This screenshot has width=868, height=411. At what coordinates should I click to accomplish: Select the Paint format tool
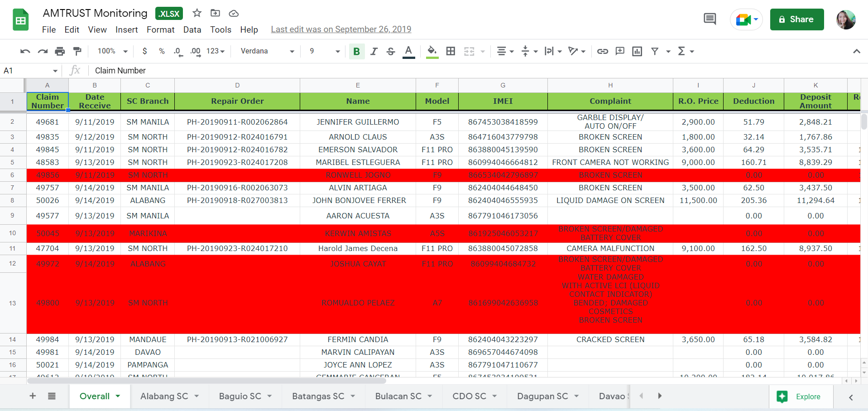pyautogui.click(x=77, y=51)
